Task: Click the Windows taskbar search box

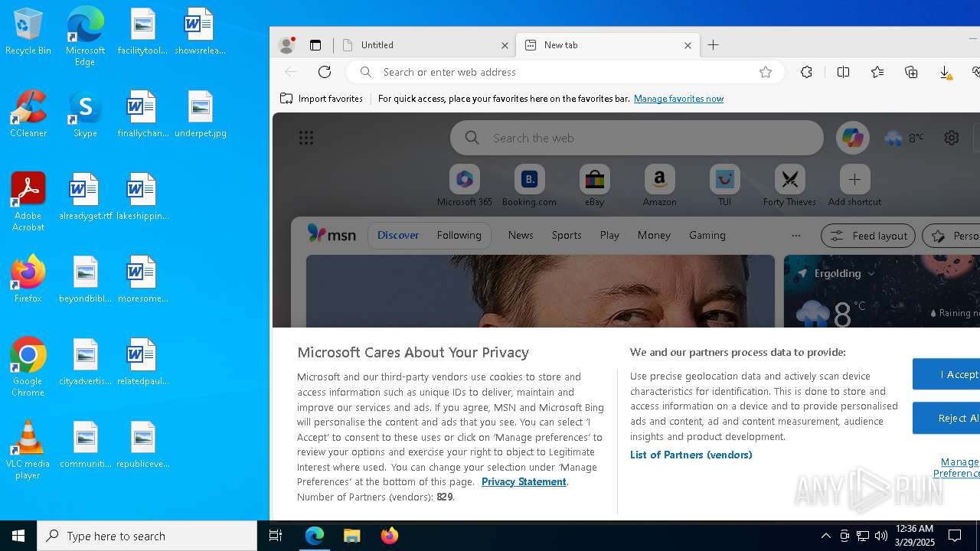Action: coord(147,536)
